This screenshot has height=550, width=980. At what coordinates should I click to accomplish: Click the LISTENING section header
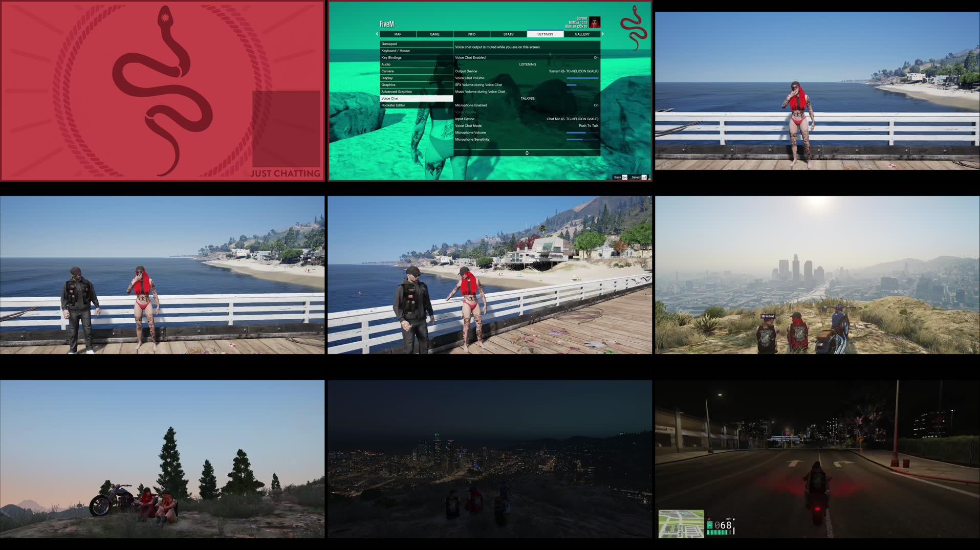528,64
